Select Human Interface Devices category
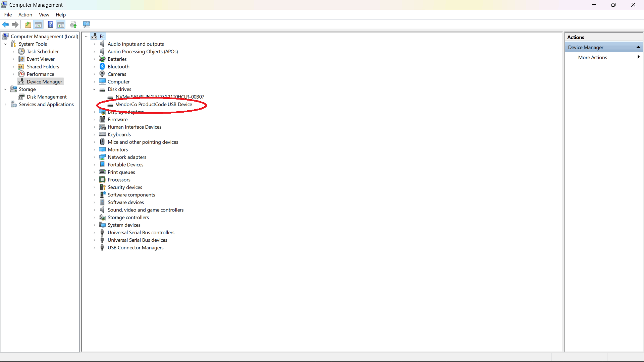The width and height of the screenshot is (644, 362). point(135,127)
